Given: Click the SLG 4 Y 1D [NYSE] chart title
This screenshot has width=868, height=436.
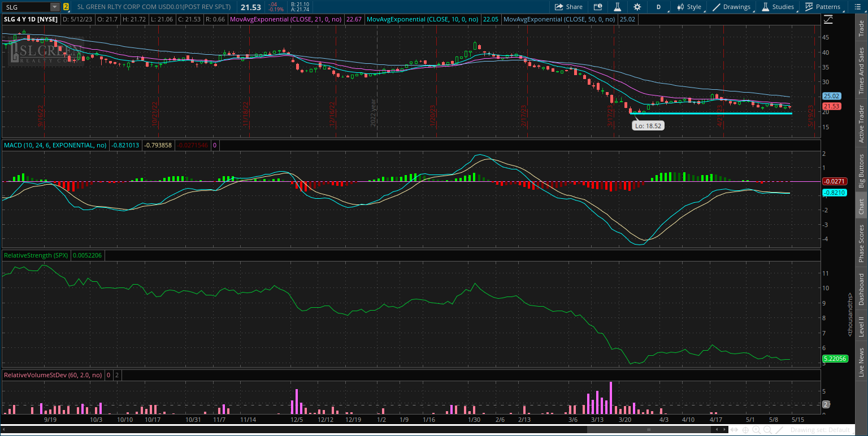Looking at the screenshot, I should pos(31,19).
